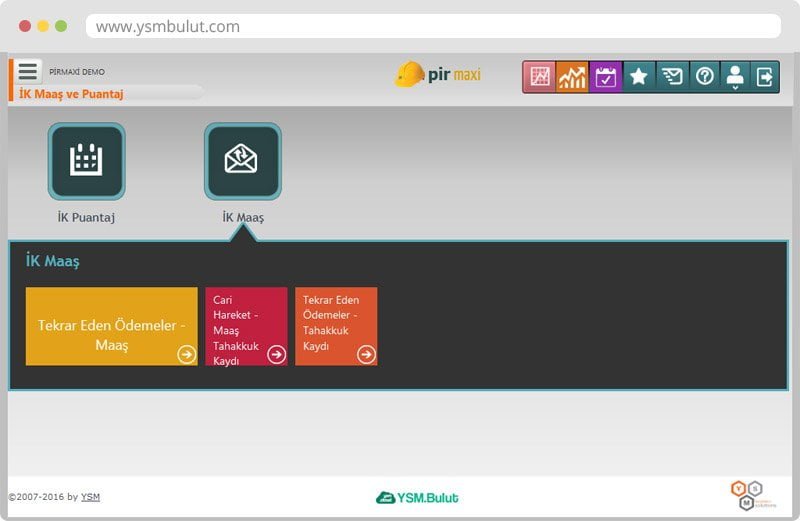Click the browser address bar

[432, 27]
